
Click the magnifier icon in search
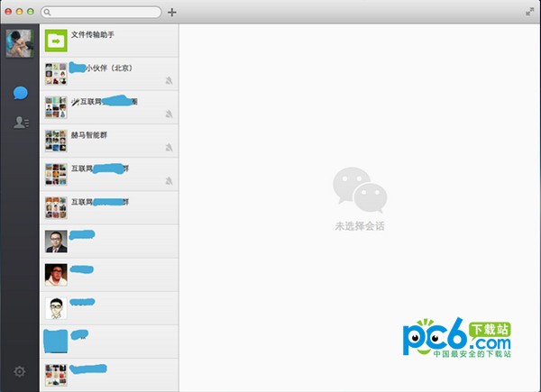pyautogui.click(x=47, y=13)
